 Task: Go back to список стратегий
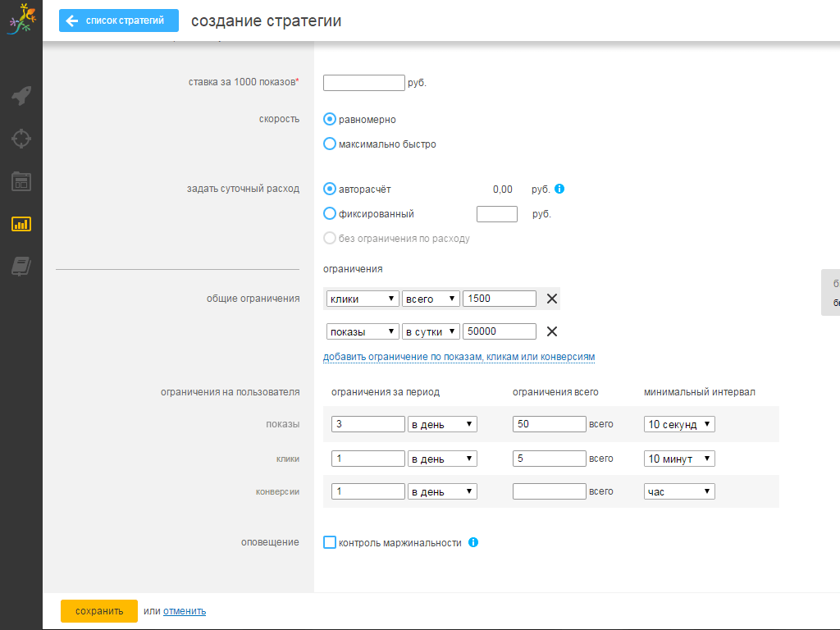[x=118, y=21]
